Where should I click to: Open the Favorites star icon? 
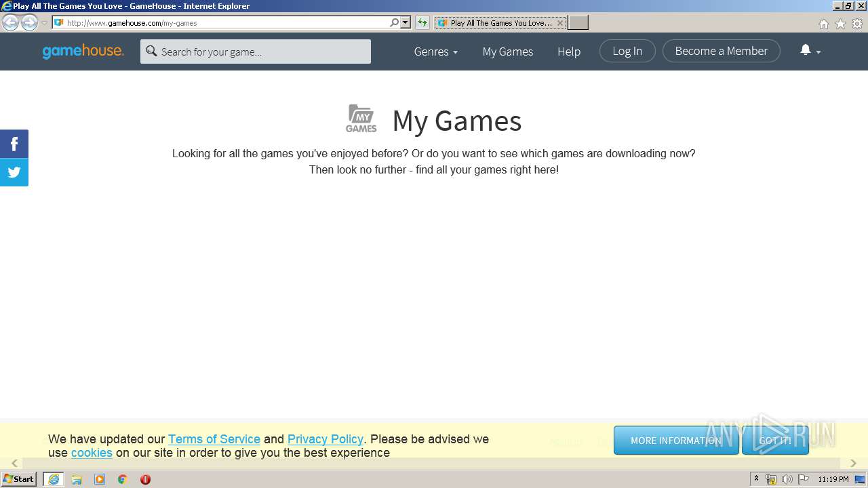click(840, 24)
